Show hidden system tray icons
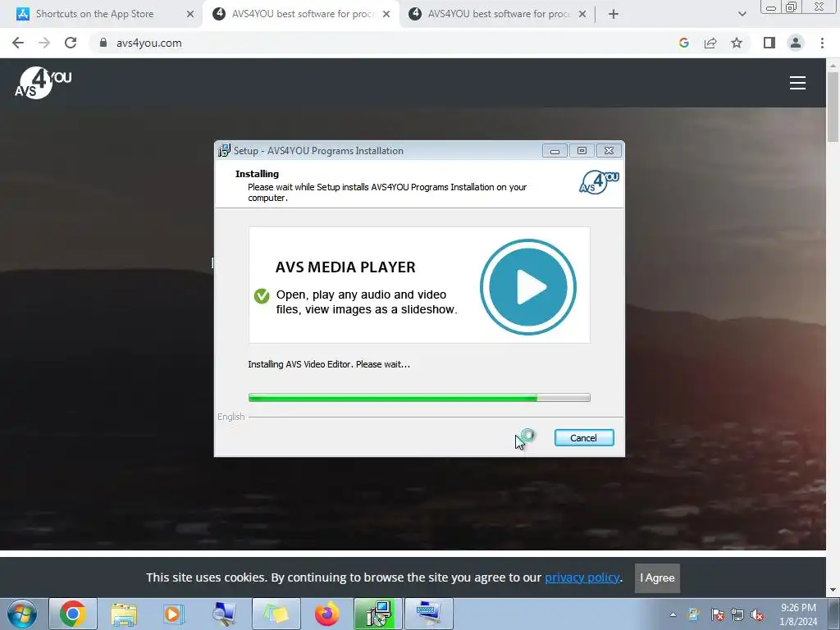 click(x=673, y=614)
